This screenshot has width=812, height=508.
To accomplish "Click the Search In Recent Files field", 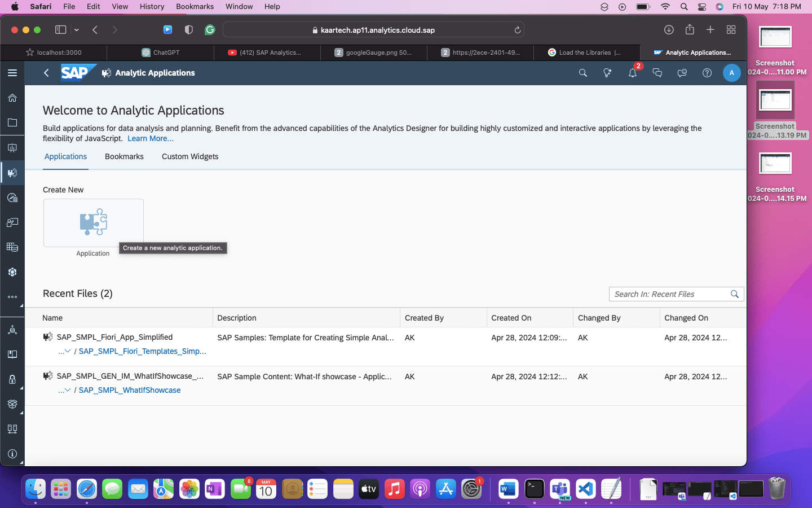I will point(669,294).
